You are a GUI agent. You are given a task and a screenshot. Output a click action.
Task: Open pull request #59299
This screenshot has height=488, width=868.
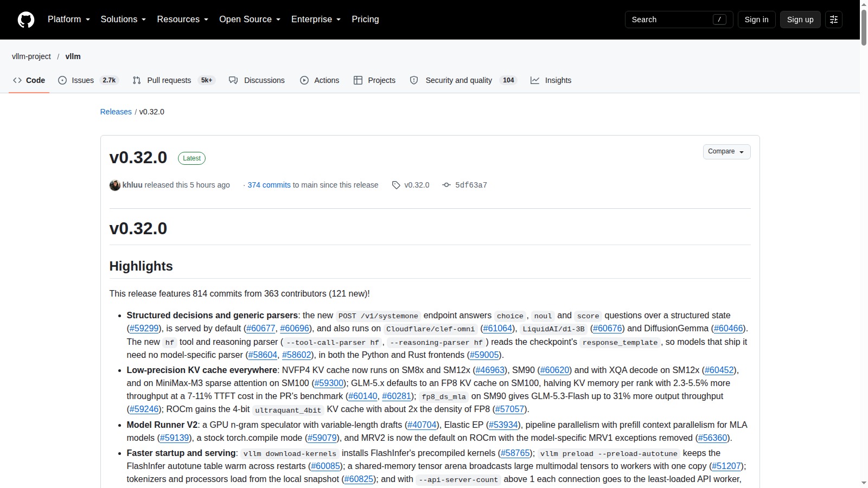144,329
